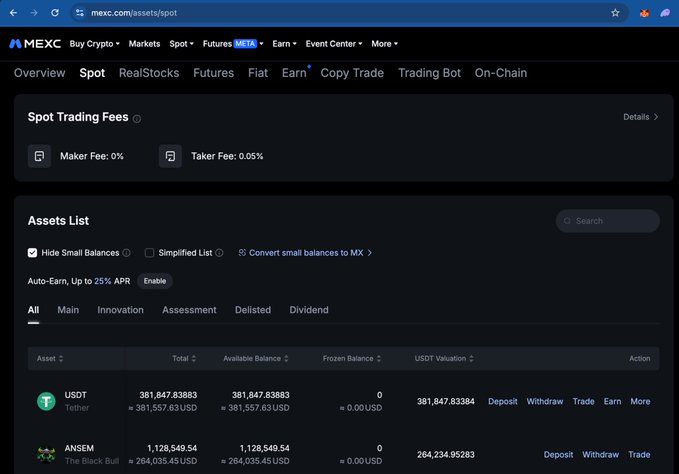Switch to the Overview assets tab
Screen dimensions: 679x474
click(39, 73)
